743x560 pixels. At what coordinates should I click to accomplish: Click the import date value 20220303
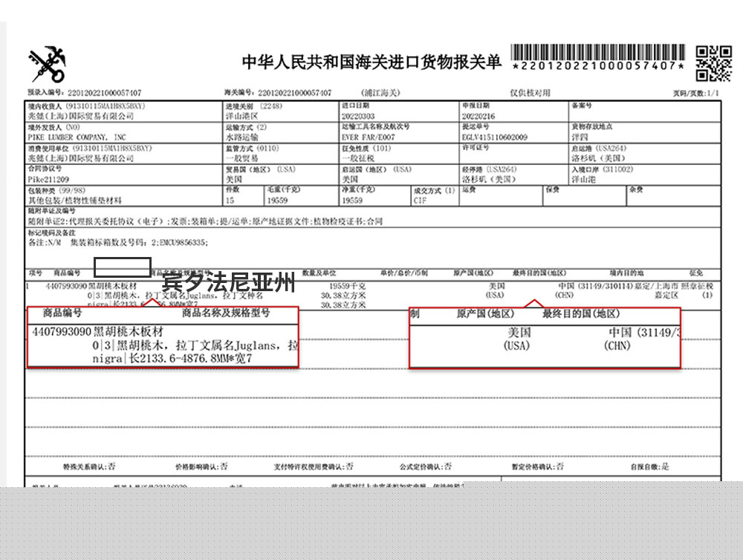[x=358, y=117]
